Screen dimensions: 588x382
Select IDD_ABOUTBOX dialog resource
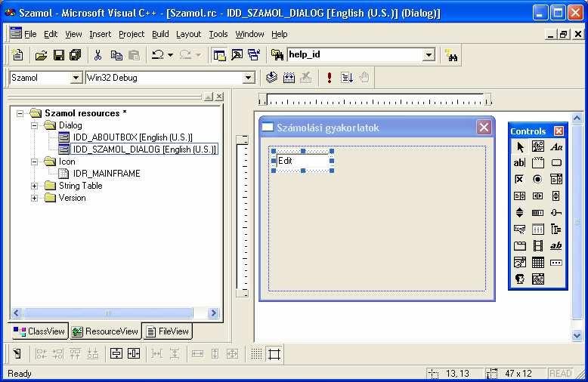click(132, 137)
